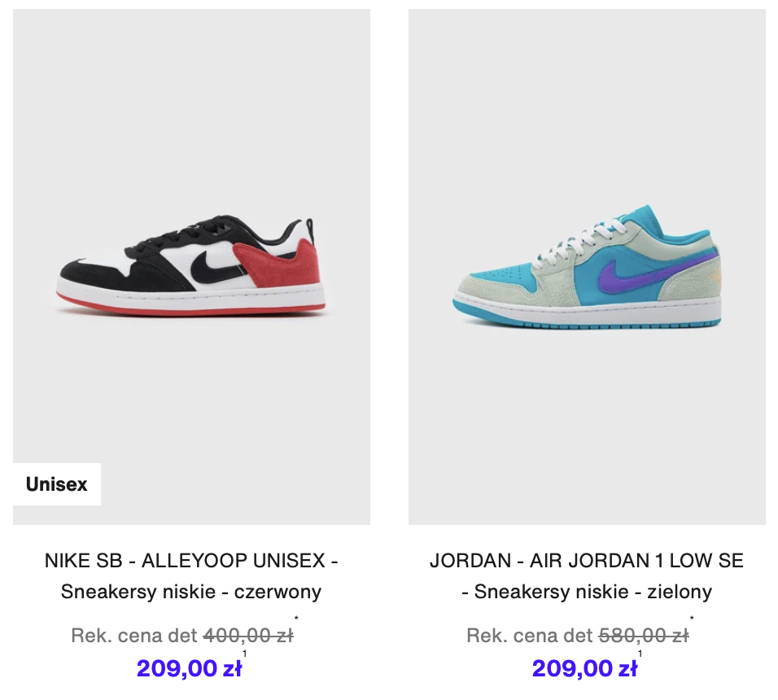Screen dimensions: 778x700
Task: Click the asterisk footnote beside the 580,00 zł price
Action: [x=692, y=618]
